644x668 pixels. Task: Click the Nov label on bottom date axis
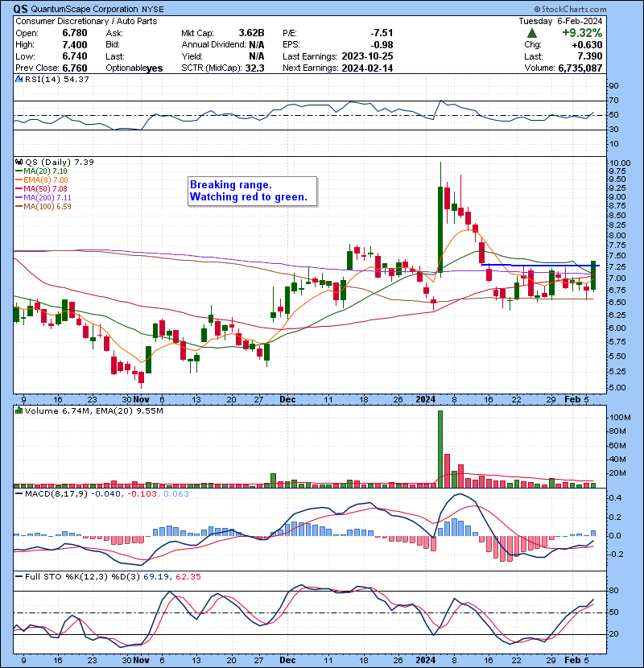tap(141, 660)
